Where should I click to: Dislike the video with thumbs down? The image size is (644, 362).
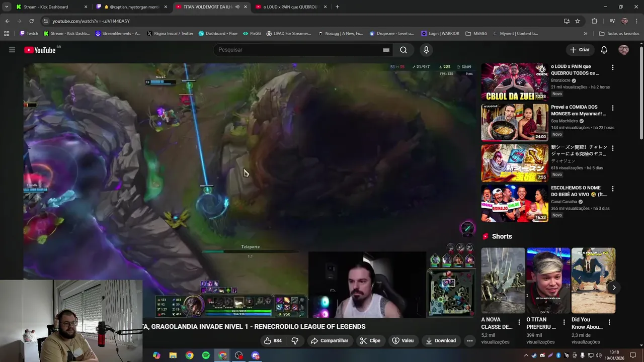pyautogui.click(x=295, y=340)
